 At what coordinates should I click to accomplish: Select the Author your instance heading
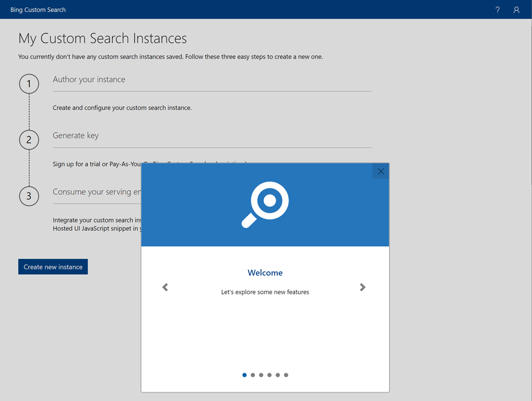click(89, 79)
